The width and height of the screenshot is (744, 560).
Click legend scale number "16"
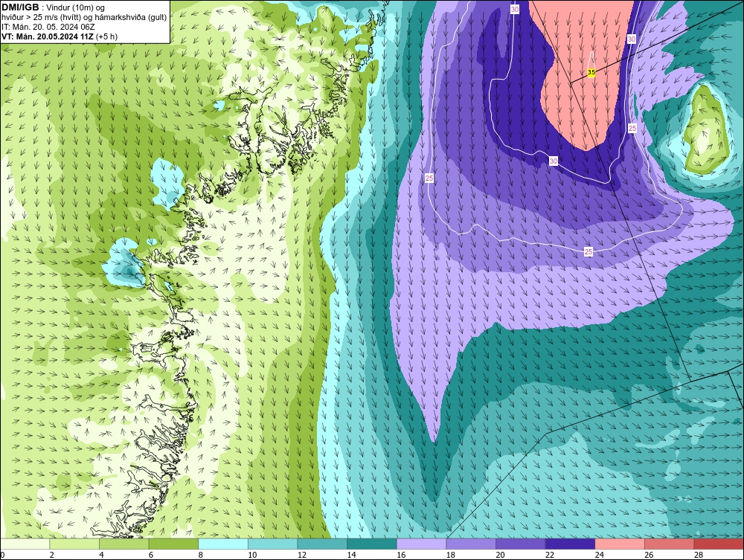[401, 555]
